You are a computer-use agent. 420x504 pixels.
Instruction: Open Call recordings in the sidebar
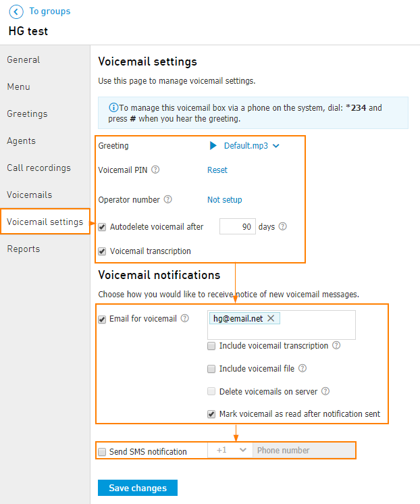(x=38, y=168)
